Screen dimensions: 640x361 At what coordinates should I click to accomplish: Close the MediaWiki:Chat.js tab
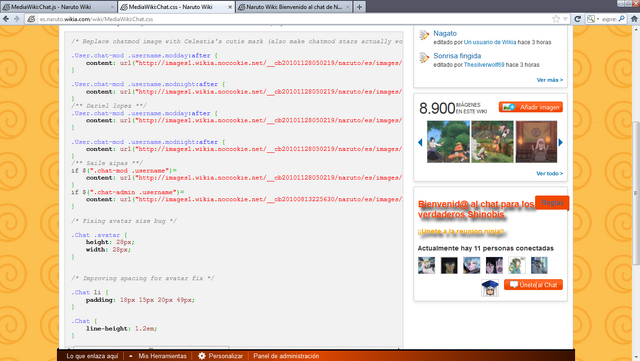coord(112,7)
